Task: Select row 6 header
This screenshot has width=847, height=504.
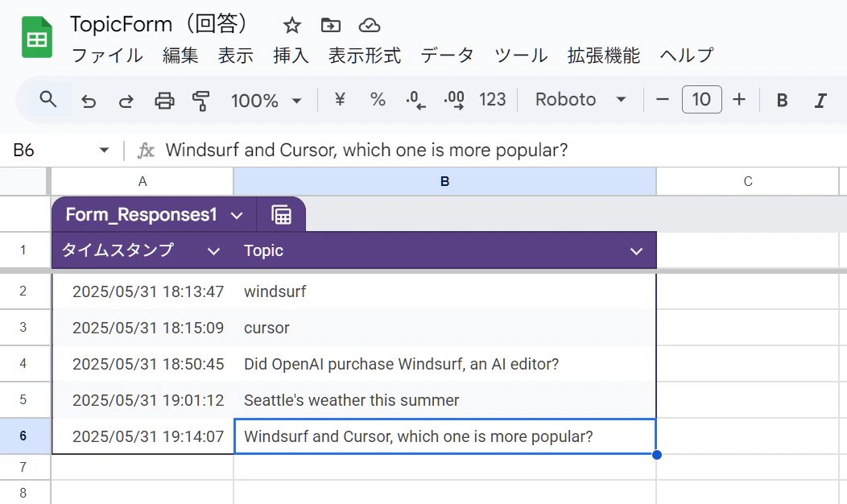Action: (x=23, y=436)
